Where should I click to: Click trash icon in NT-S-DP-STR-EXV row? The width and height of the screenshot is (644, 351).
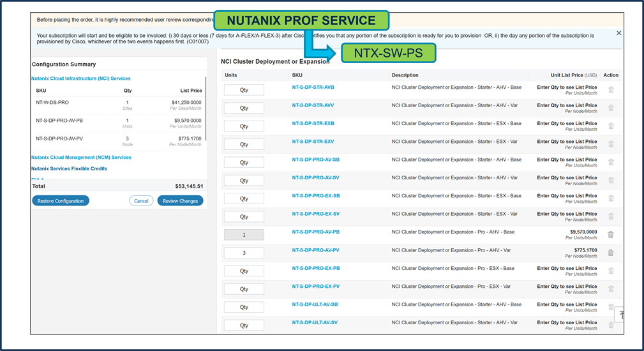click(611, 144)
